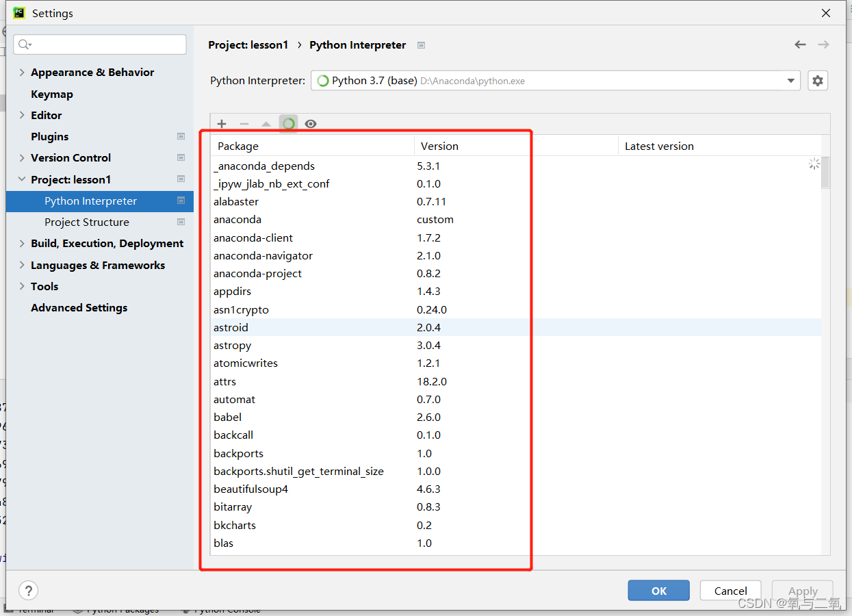This screenshot has height=616, width=852.
Task: Select the alabaster package row
Action: click(516, 202)
